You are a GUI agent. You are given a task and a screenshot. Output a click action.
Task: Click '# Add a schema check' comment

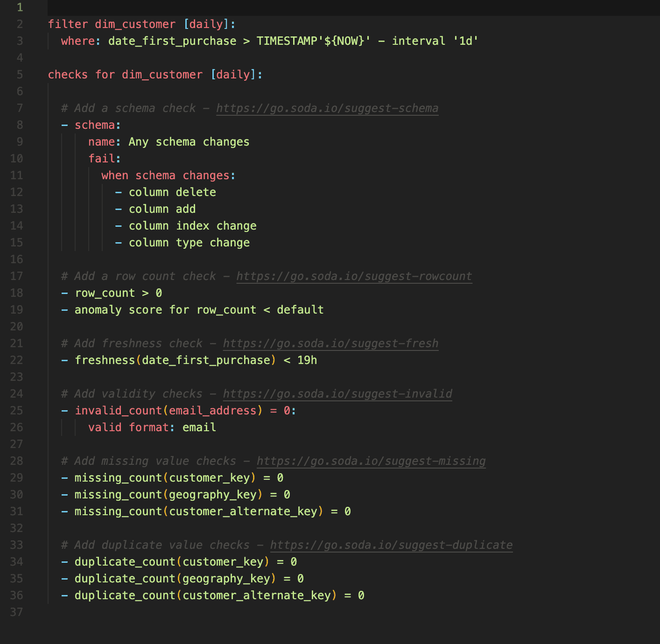pyautogui.click(x=128, y=108)
